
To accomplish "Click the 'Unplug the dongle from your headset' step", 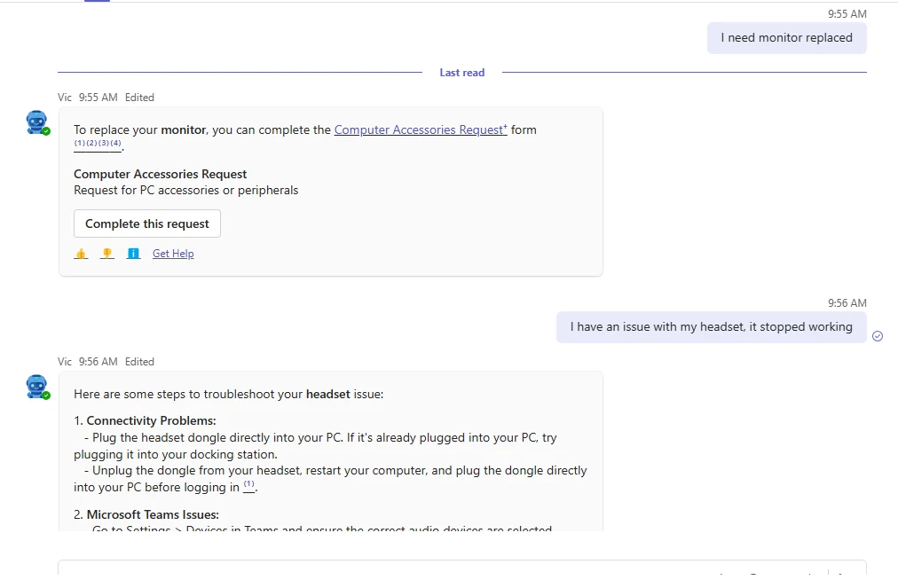I will 330,479.
